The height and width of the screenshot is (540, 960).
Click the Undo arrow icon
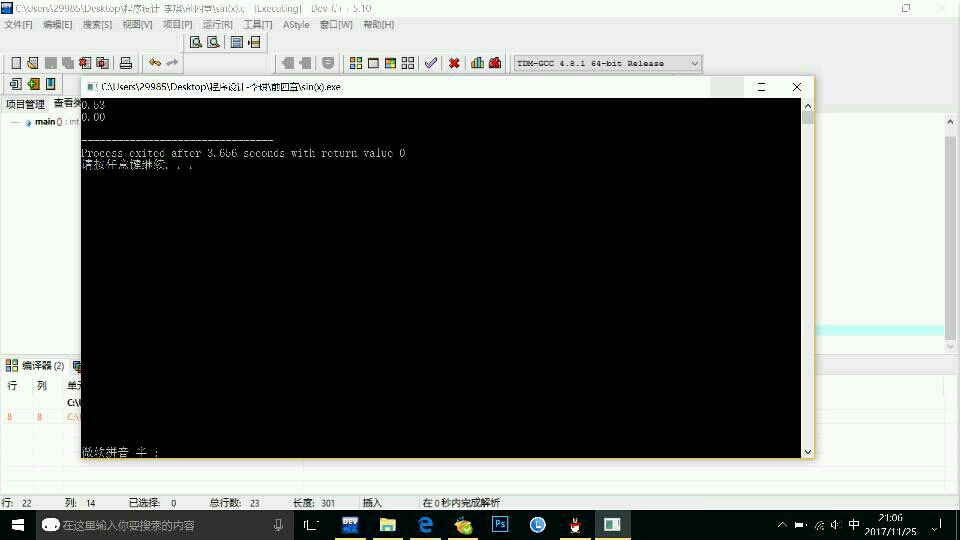pyautogui.click(x=155, y=62)
